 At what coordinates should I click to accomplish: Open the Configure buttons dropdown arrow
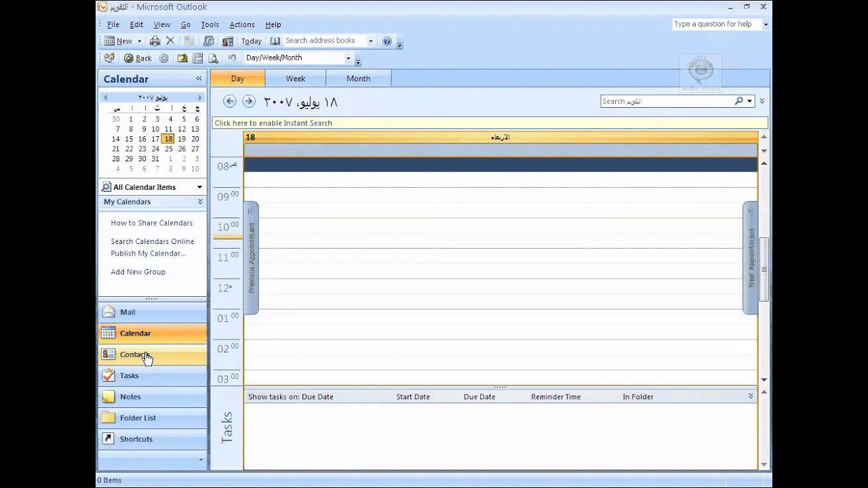tap(201, 460)
